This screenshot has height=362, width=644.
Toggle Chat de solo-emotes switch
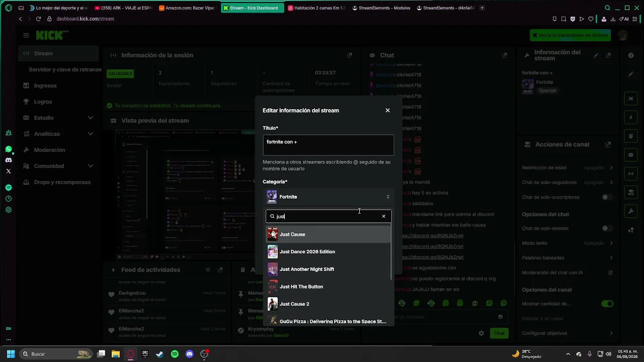click(607, 228)
